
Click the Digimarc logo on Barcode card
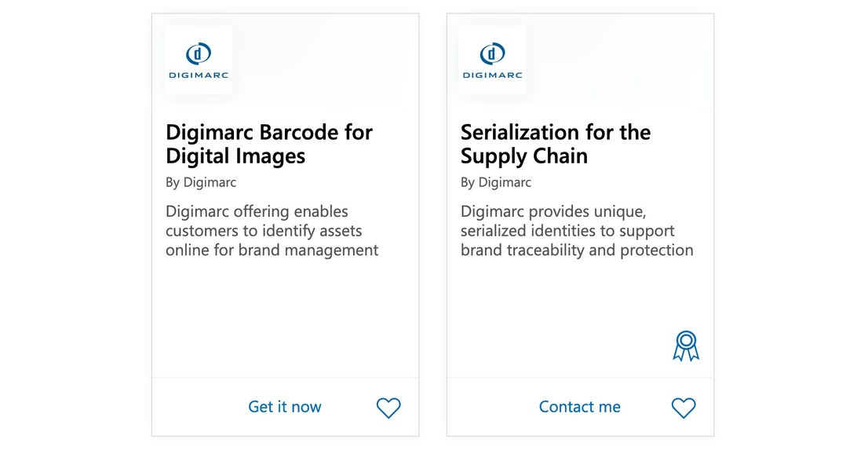198,59
